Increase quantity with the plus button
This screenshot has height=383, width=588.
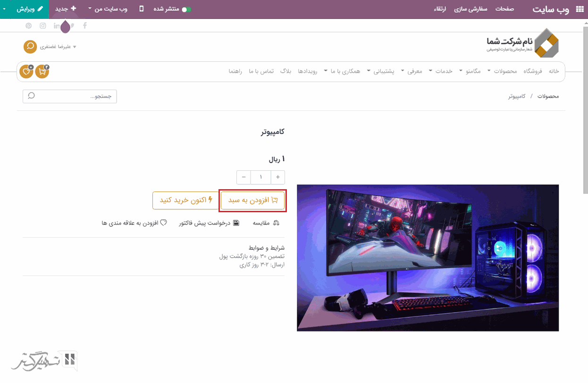[278, 177]
